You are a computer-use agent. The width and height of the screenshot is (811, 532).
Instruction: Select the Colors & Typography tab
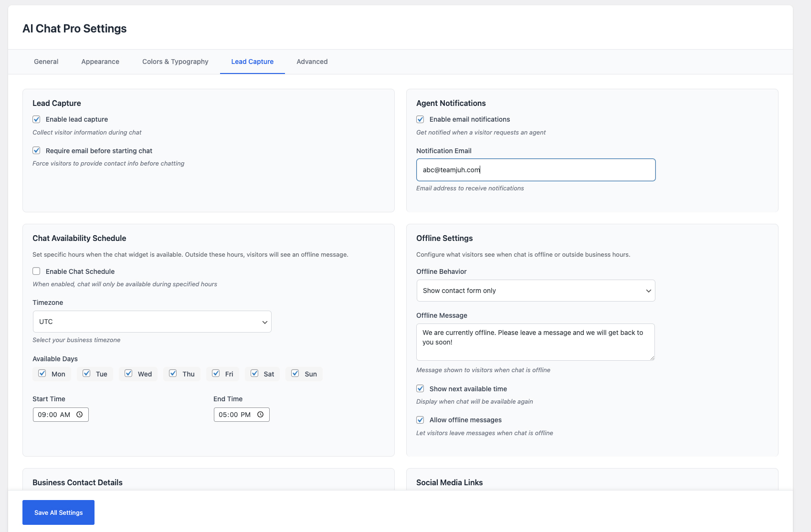[175, 62]
